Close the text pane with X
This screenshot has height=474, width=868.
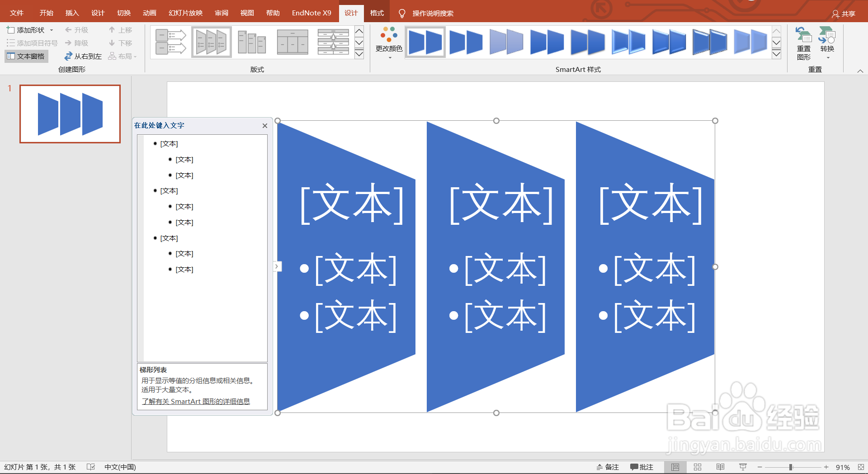[265, 126]
